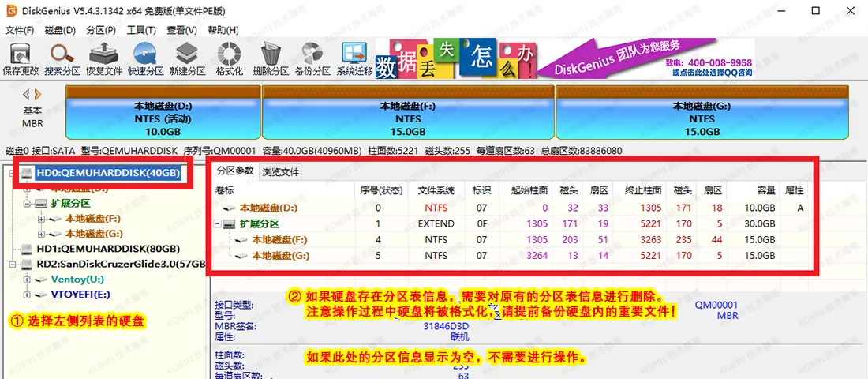Viewport: 868px width, 379px height.
Task: Expand the VTOYEFI(E:) tree node
Action: [26, 295]
